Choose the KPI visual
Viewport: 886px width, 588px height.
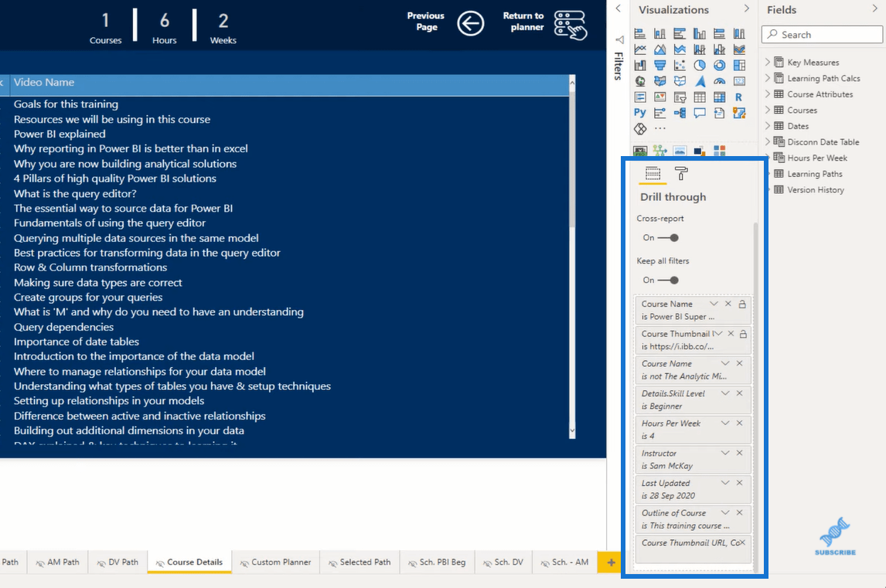pos(659,97)
